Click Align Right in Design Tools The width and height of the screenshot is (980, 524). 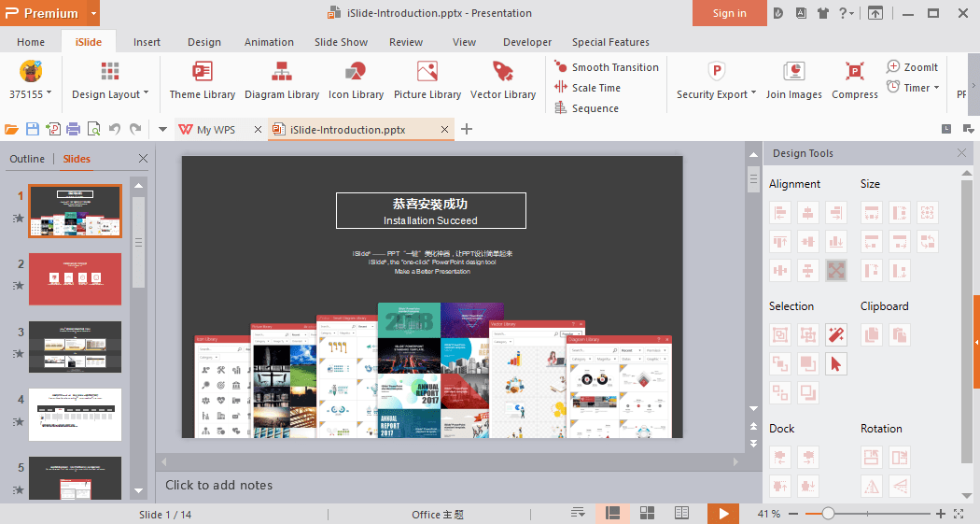(836, 213)
